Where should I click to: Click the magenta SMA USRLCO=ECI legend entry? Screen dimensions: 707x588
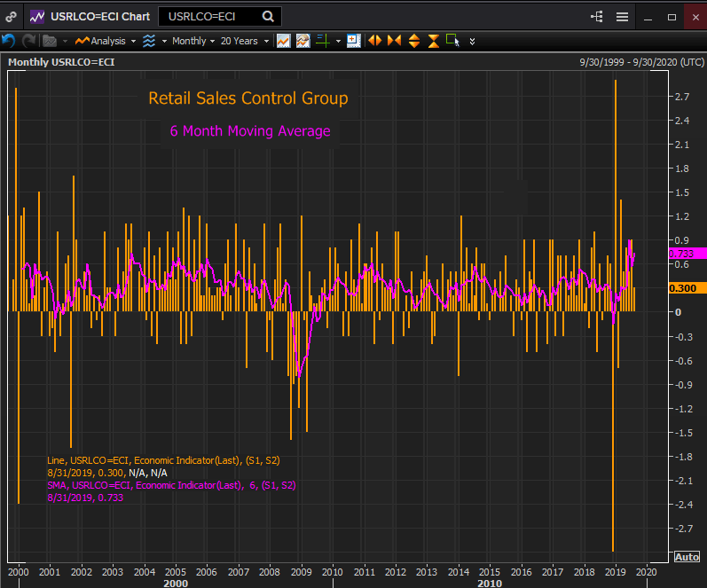(171, 485)
